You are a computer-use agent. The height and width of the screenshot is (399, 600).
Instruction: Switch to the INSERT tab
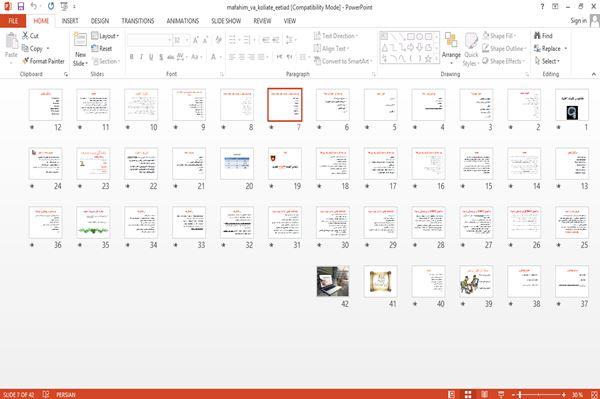(70, 21)
